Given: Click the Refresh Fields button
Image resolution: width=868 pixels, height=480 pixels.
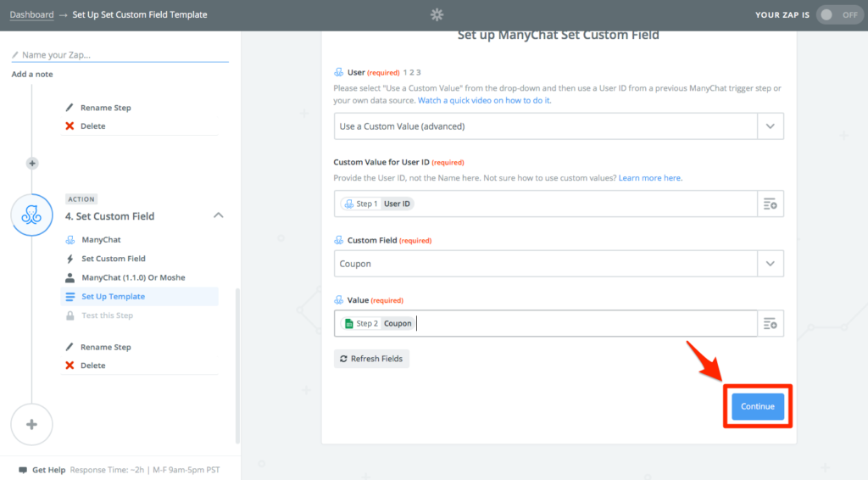Looking at the screenshot, I should coord(371,359).
